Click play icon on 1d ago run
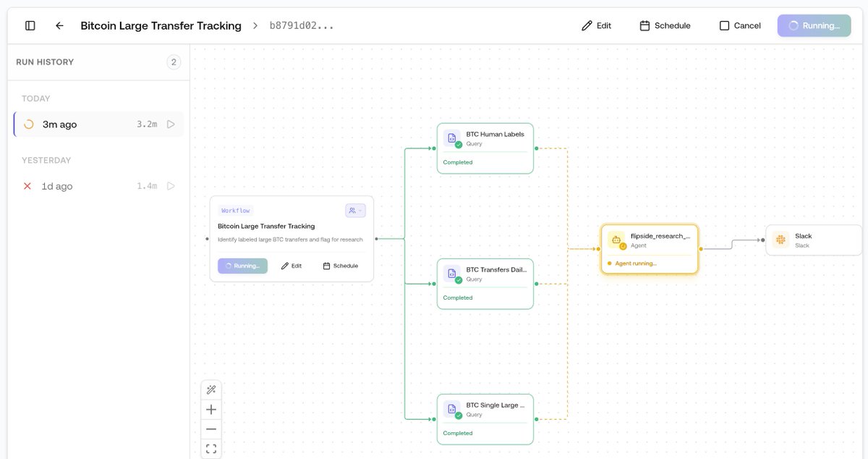The width and height of the screenshot is (868, 459). point(171,186)
